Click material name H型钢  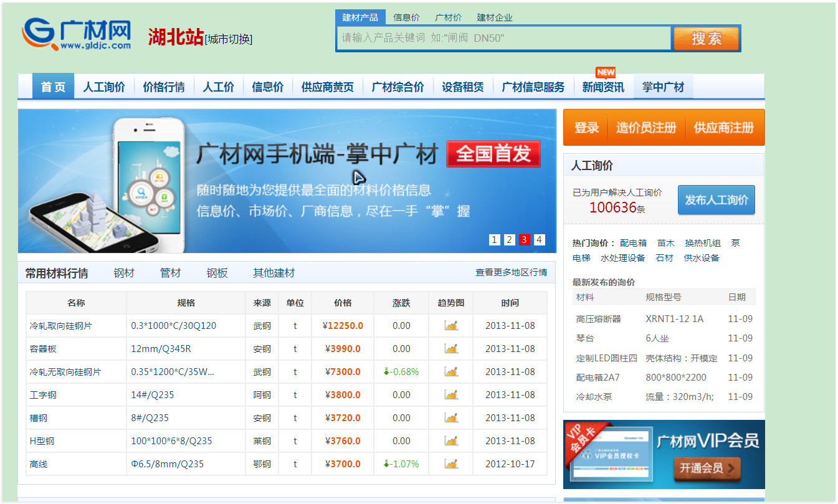[42, 441]
